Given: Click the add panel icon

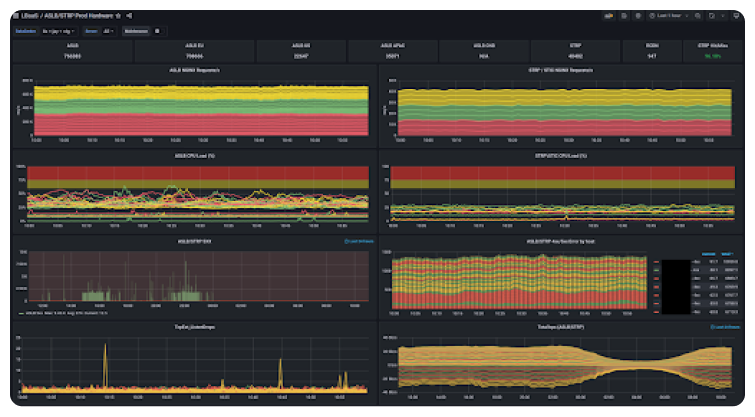Looking at the screenshot, I should pyautogui.click(x=609, y=16).
